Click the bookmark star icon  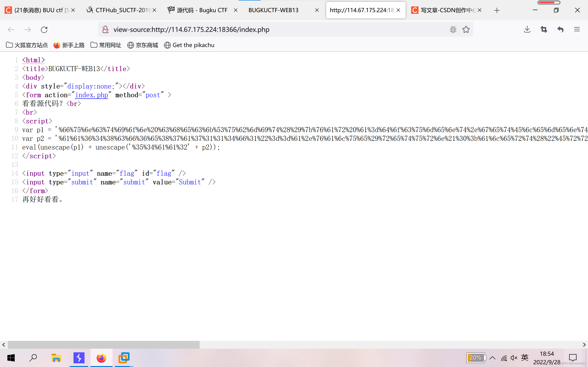[x=466, y=30]
